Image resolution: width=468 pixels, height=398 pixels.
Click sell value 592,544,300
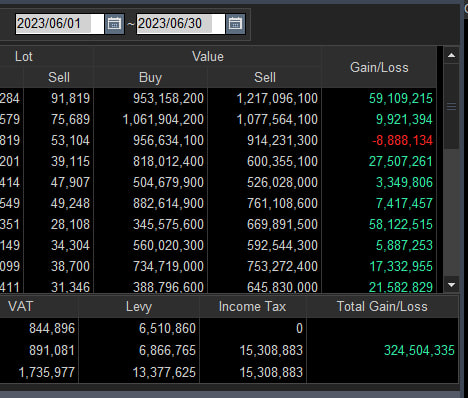point(282,245)
